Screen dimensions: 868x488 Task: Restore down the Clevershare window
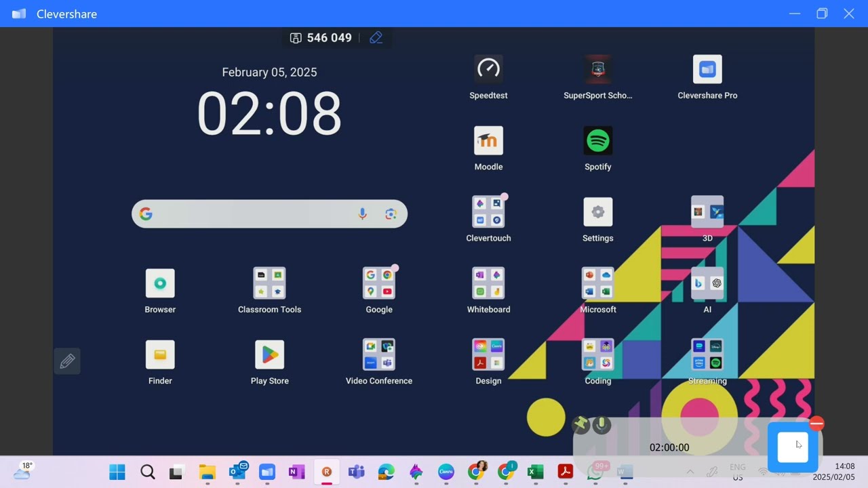pyautogui.click(x=822, y=14)
